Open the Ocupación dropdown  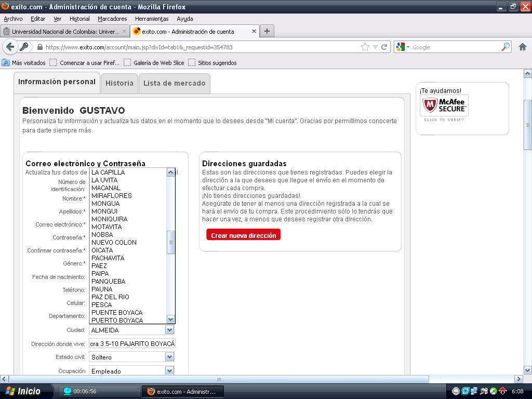click(x=169, y=371)
